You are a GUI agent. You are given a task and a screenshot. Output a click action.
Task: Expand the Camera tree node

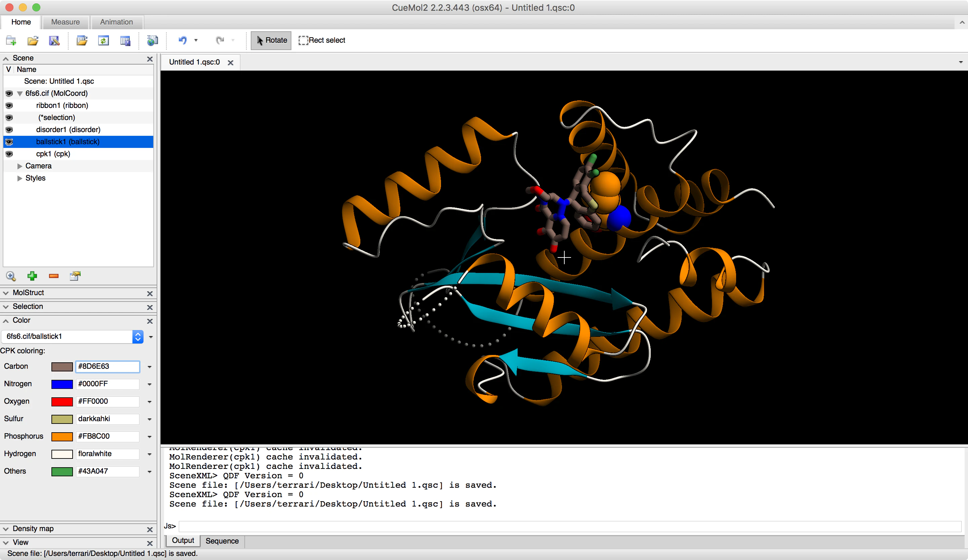point(19,166)
